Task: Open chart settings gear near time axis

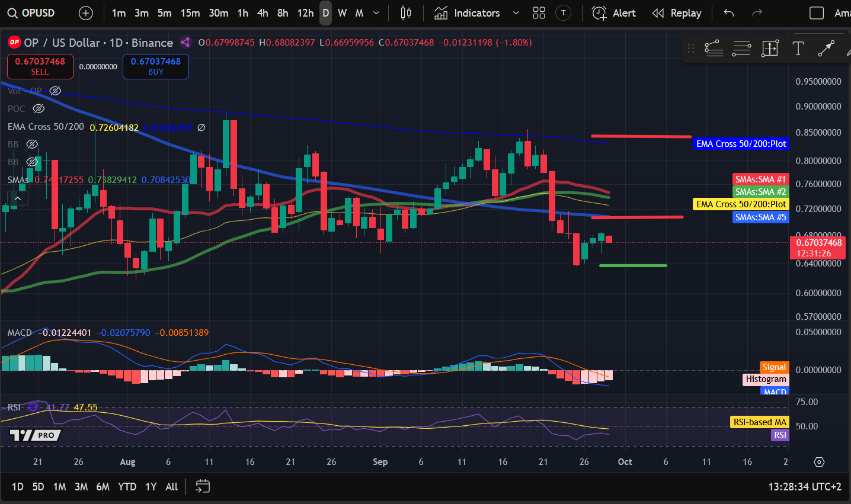Action: [819, 462]
